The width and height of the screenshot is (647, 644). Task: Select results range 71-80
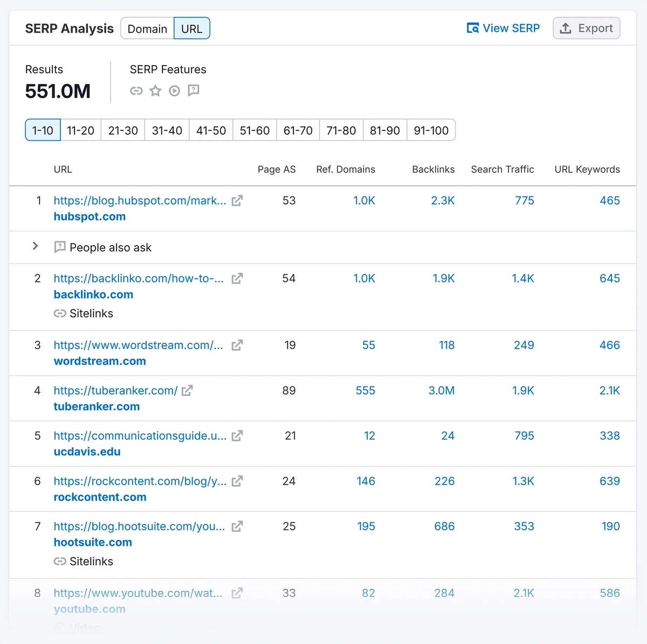click(341, 130)
